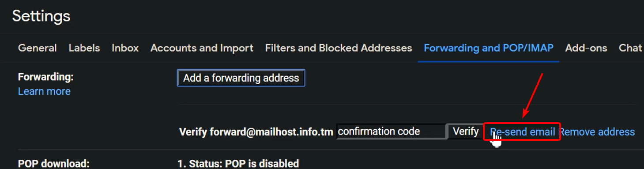Click the POP download section label
Screen dimensions: 644x169
(x=53, y=164)
